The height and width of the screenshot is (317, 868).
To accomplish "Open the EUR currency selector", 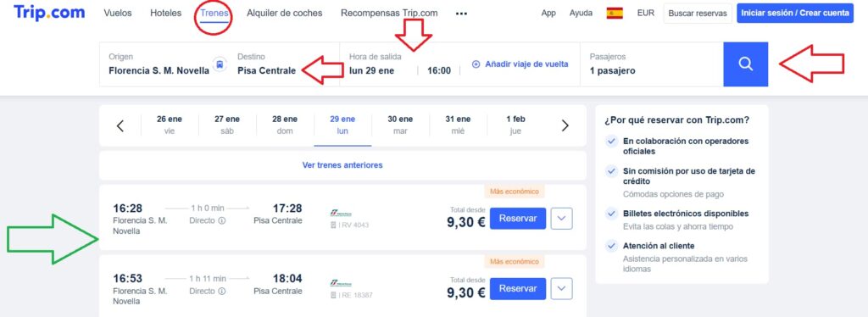I will coord(645,13).
